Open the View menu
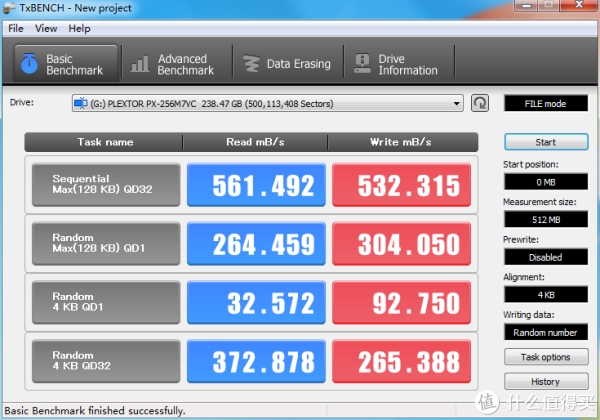Image resolution: width=600 pixels, height=420 pixels. pyautogui.click(x=46, y=28)
